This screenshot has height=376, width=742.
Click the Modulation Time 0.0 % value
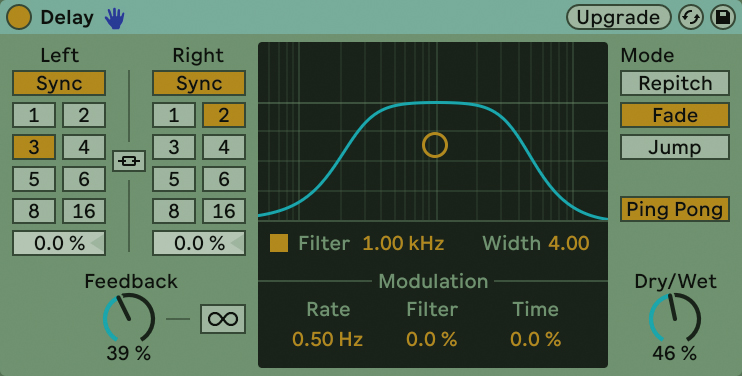click(536, 339)
